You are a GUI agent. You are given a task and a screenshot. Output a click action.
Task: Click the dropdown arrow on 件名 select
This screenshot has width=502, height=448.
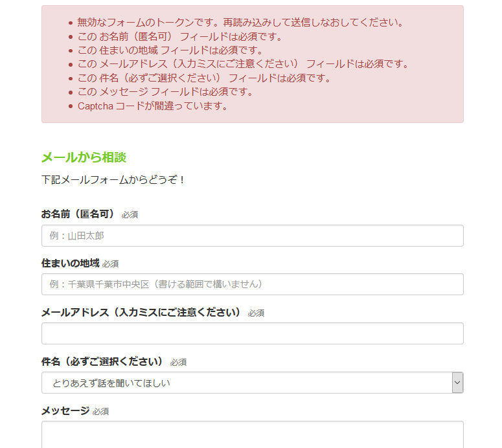click(x=457, y=383)
